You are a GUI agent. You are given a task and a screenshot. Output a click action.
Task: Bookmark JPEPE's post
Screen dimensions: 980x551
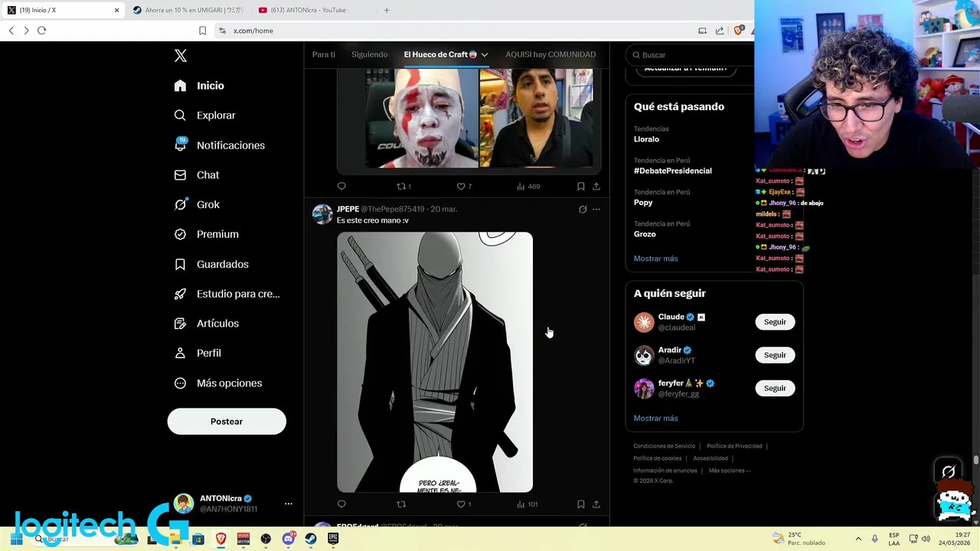point(580,504)
